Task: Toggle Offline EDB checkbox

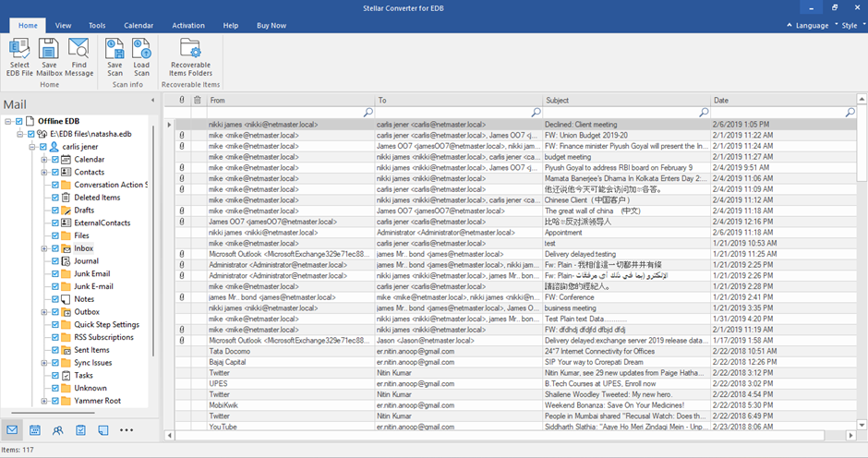Action: coord(19,121)
